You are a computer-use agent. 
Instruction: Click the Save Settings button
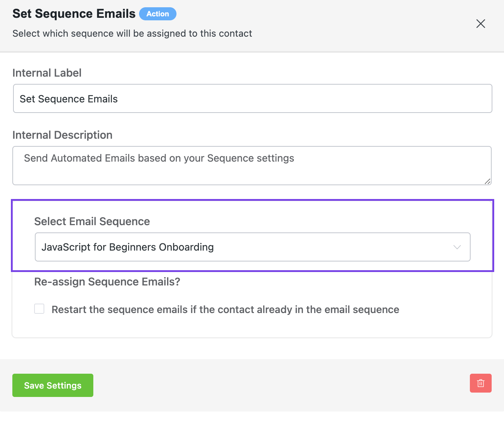tap(52, 385)
